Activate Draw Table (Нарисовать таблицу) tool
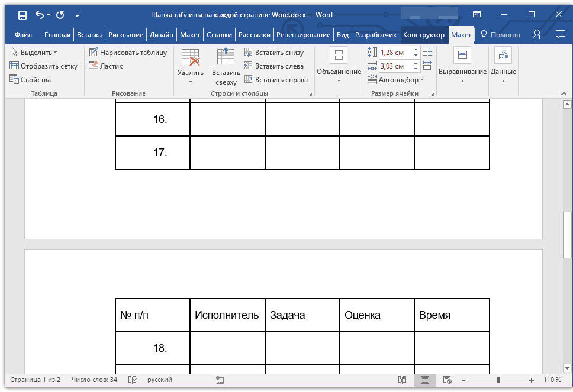Image resolution: width=573 pixels, height=392 pixels. [x=128, y=53]
